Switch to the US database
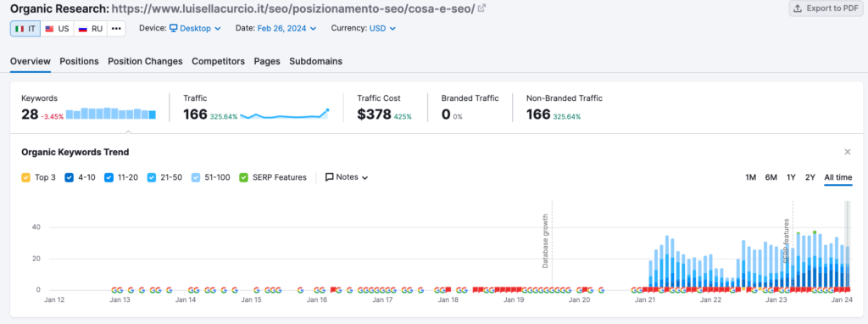The image size is (868, 324). (57, 29)
